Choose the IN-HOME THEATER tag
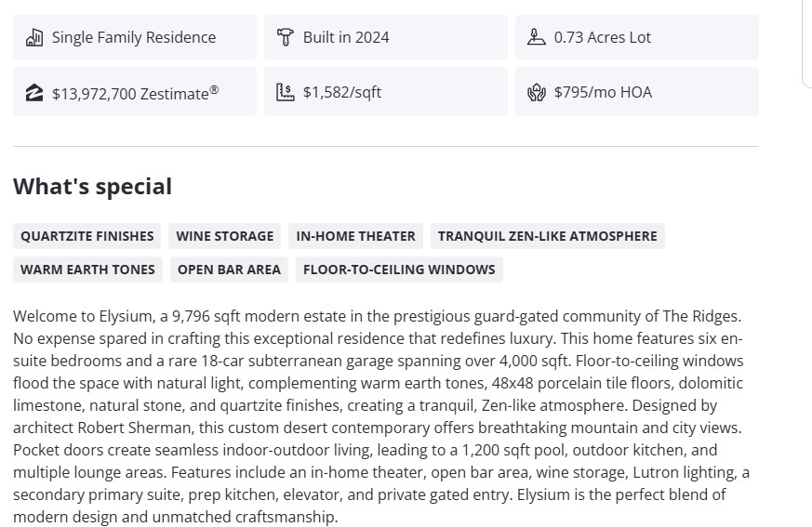812x527 pixels. pyautogui.click(x=356, y=236)
